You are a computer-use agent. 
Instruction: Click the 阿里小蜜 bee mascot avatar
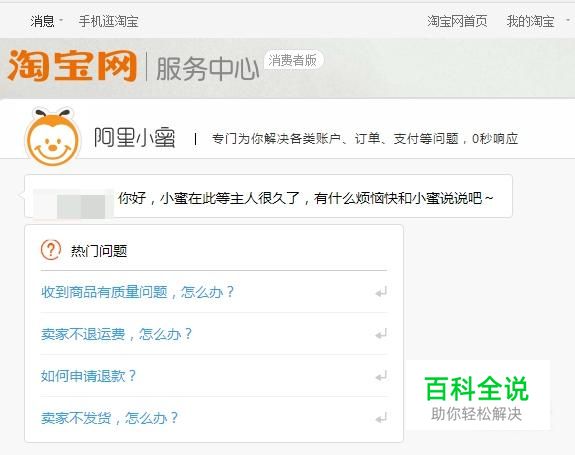click(x=52, y=137)
